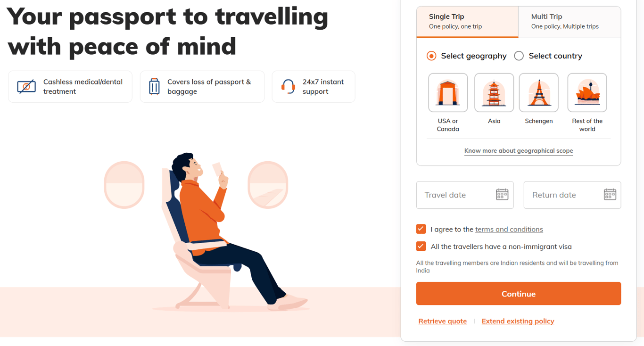644x346 pixels.
Task: Switch to the Single Trip tab
Action: 468,22
